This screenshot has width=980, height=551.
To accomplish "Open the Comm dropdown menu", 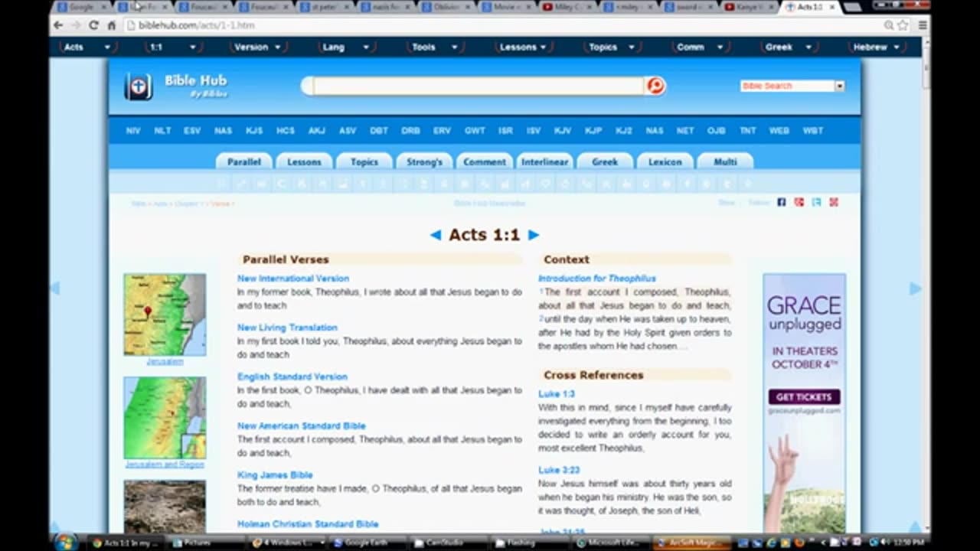I will click(x=699, y=47).
